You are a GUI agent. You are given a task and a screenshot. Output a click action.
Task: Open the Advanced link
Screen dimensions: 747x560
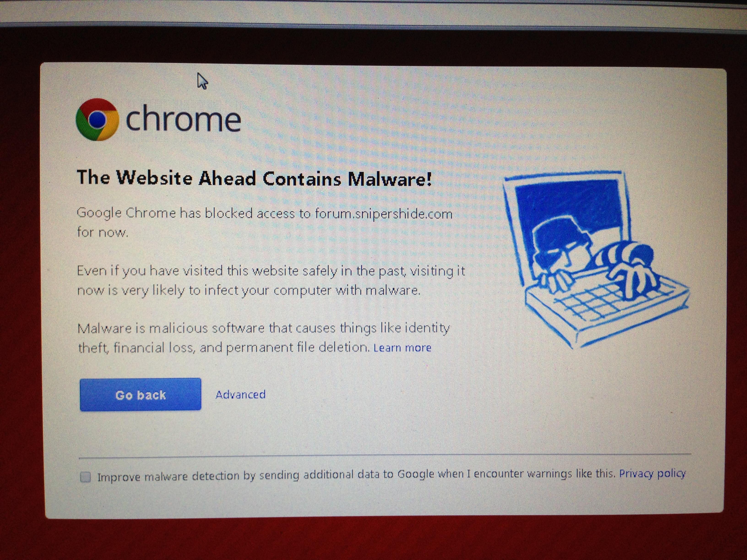(240, 394)
